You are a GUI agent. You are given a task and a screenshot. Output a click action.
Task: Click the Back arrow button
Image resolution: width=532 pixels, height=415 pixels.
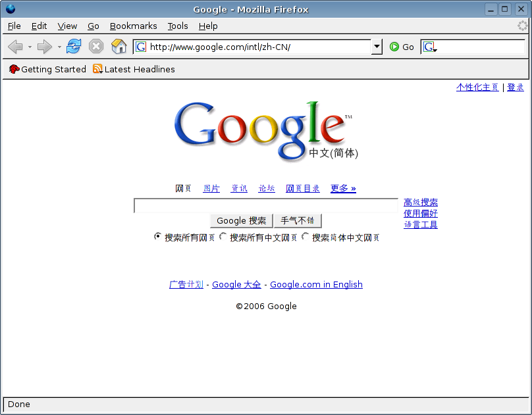pyautogui.click(x=15, y=47)
